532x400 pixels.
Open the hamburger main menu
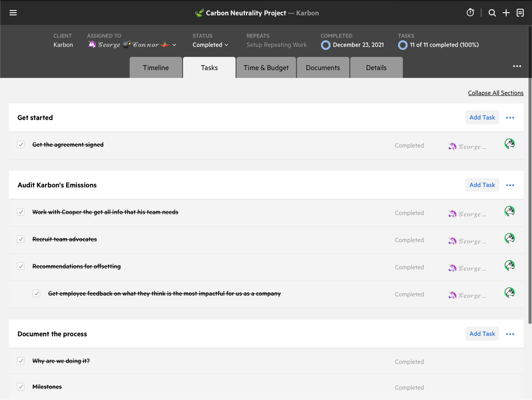13,13
